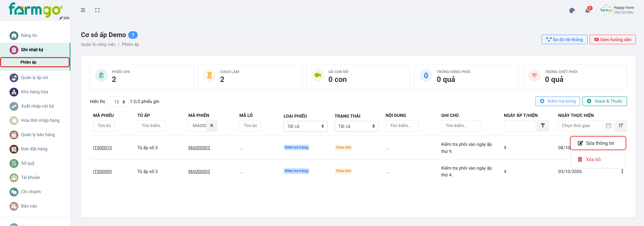The width and height of the screenshot is (644, 226).
Task: Open Happy Farm user profile menu
Action: pyautogui.click(x=617, y=10)
